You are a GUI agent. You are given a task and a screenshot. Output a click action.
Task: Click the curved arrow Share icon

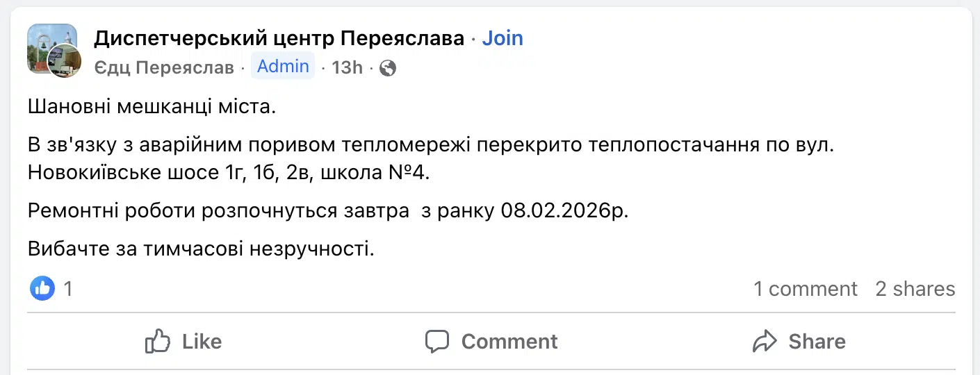tap(765, 342)
